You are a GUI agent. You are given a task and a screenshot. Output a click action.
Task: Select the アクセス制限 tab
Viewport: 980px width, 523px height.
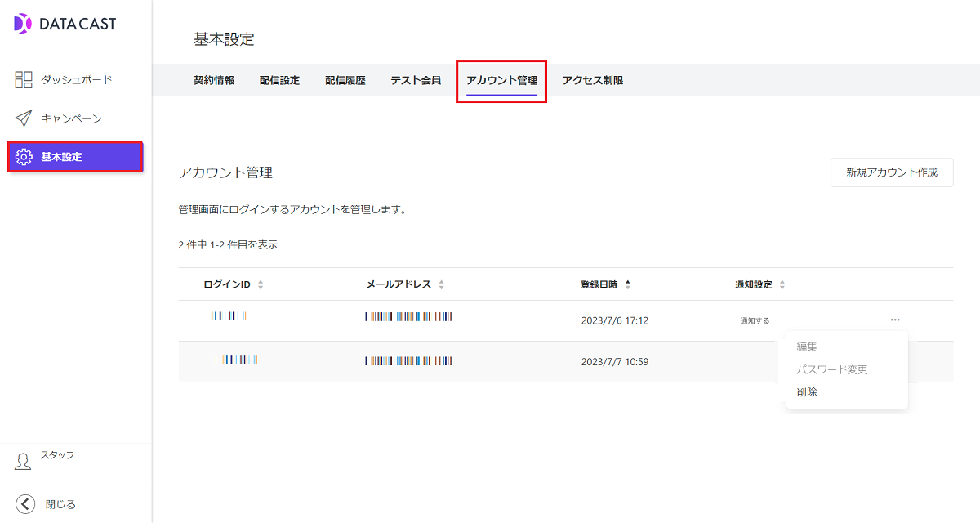[x=593, y=80]
